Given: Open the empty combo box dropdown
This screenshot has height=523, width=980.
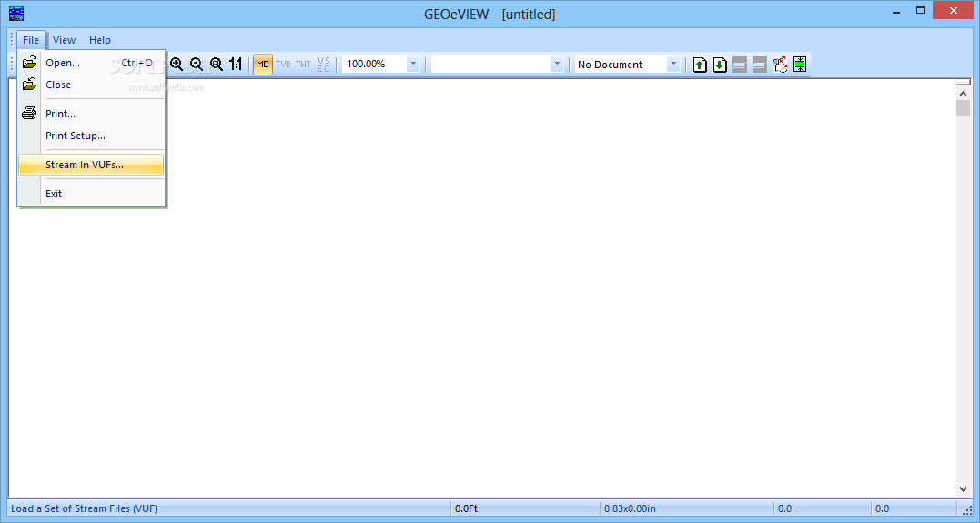Looking at the screenshot, I should pos(556,64).
